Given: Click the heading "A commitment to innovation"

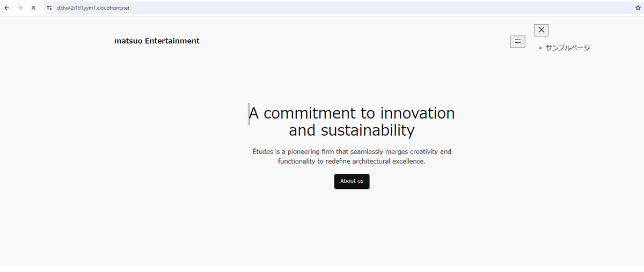Looking at the screenshot, I should (x=352, y=113).
